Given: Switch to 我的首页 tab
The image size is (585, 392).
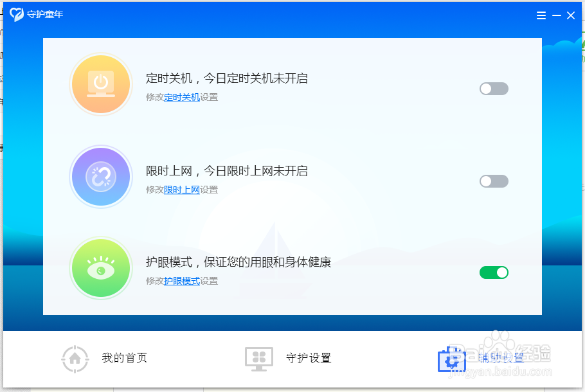Looking at the screenshot, I should click(123, 359).
